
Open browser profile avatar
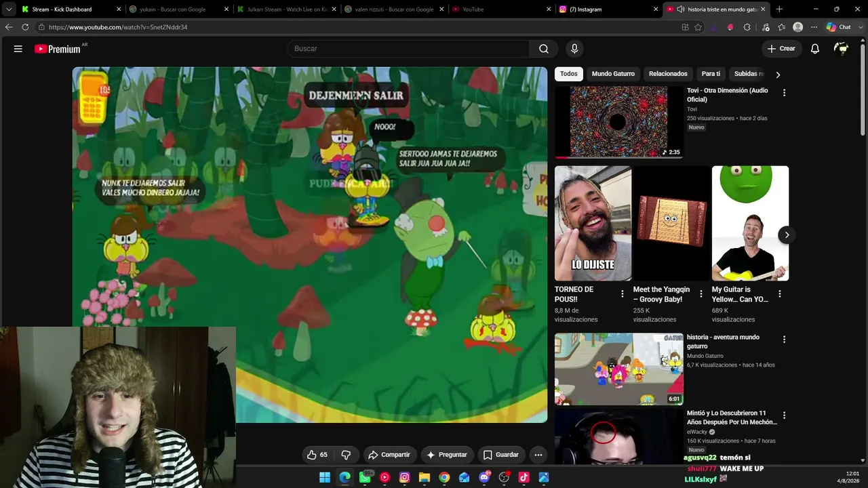point(798,27)
